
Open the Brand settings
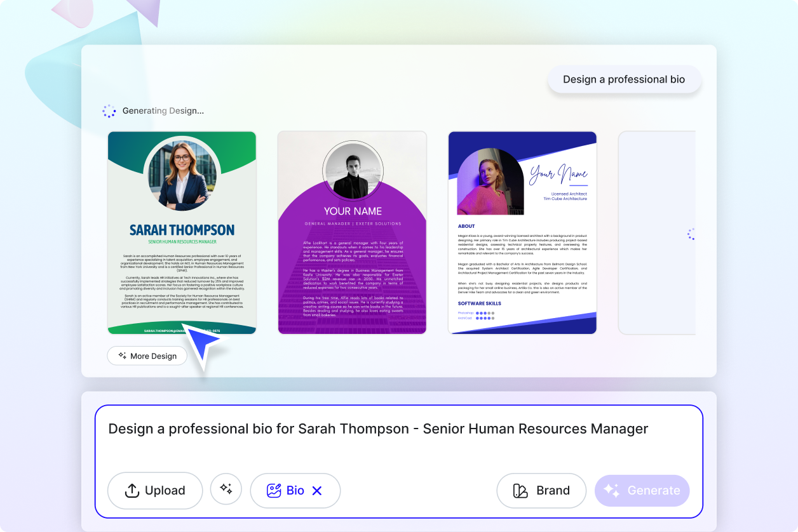coord(541,490)
